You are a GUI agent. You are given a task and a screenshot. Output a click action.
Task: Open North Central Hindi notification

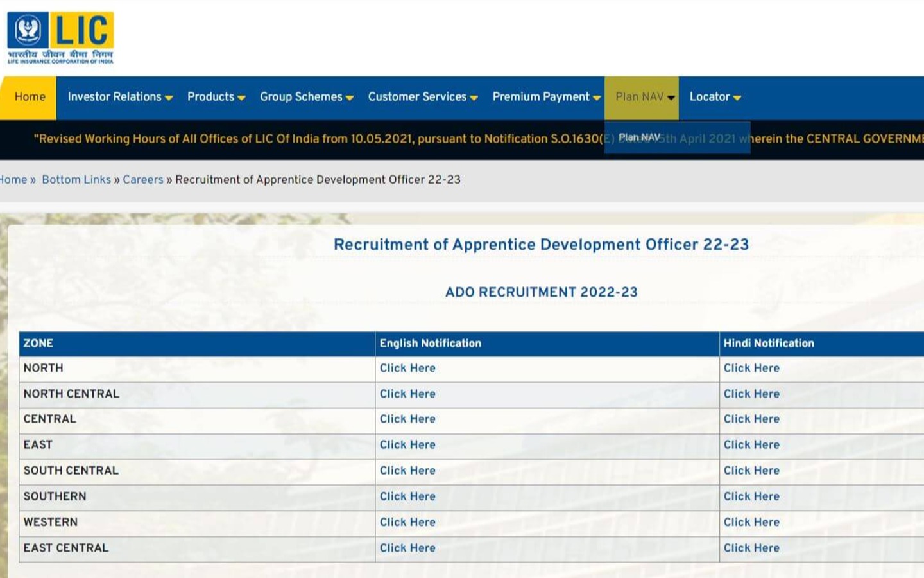click(751, 394)
